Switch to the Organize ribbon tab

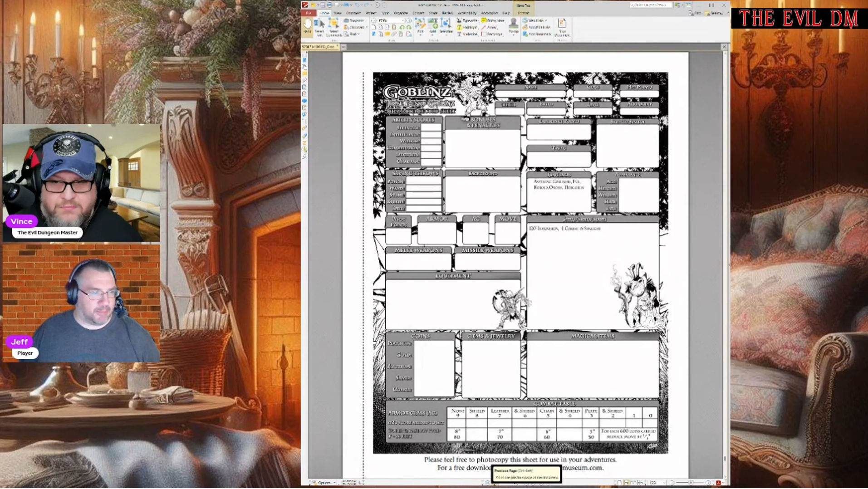(x=401, y=13)
